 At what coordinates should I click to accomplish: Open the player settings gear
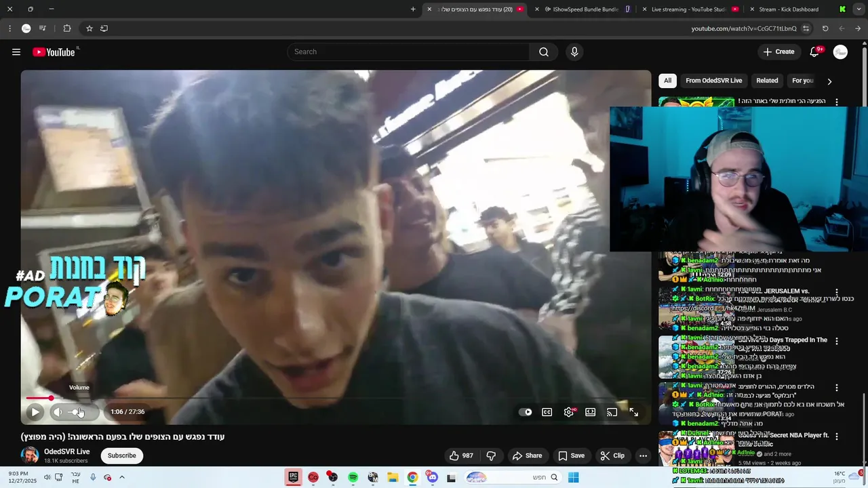569,412
